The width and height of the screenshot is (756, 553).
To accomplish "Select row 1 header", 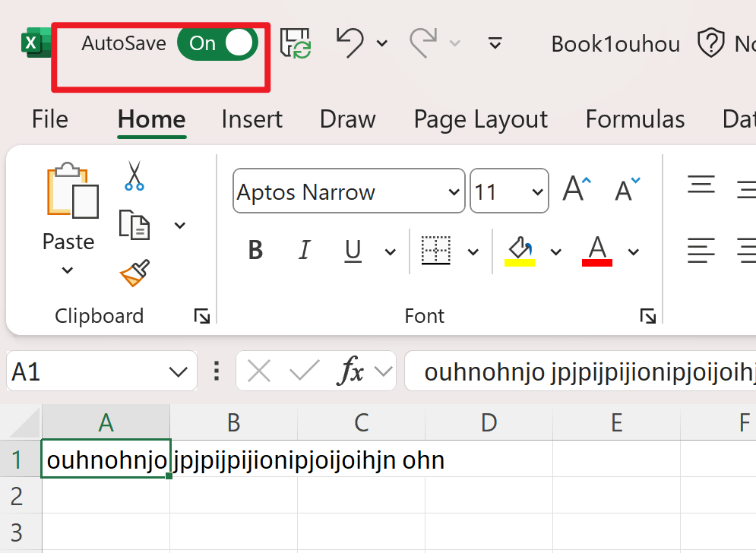I will coord(21,460).
